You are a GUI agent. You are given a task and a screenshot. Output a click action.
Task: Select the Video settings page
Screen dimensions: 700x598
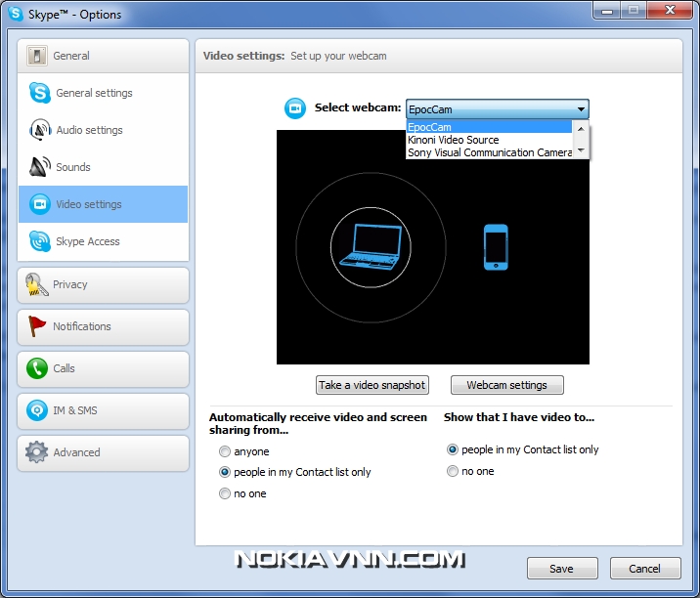pyautogui.click(x=103, y=204)
